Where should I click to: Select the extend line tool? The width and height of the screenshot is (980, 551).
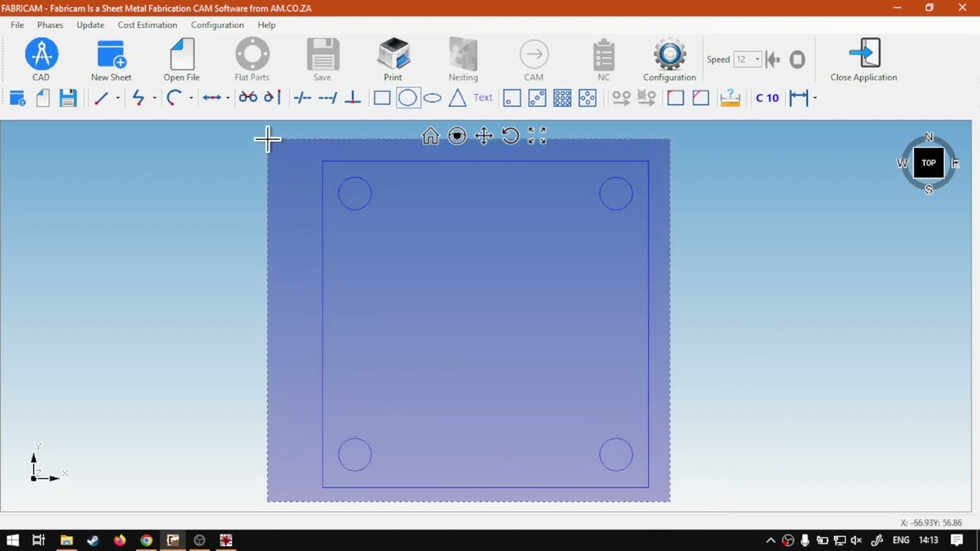coord(328,98)
